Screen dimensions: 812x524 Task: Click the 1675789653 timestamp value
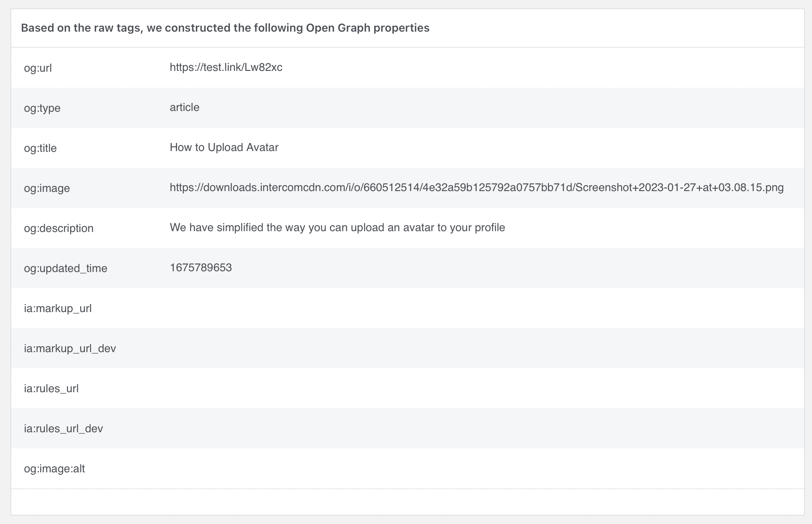pyautogui.click(x=201, y=267)
